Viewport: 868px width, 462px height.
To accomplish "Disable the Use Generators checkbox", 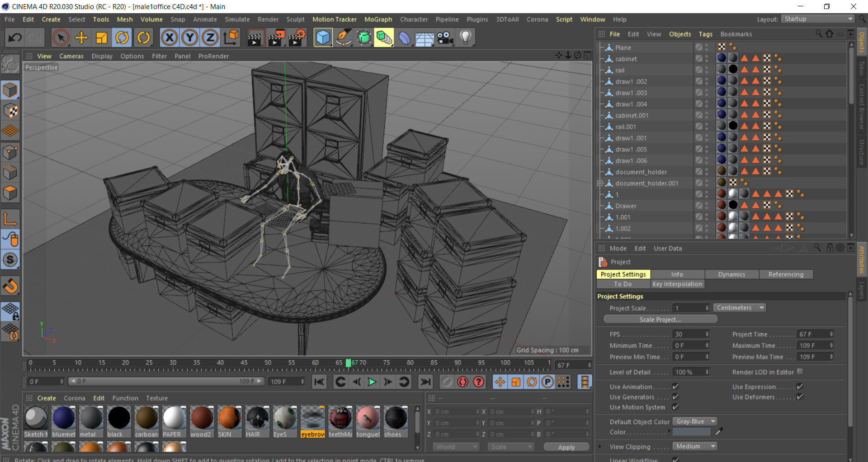I will click(675, 396).
